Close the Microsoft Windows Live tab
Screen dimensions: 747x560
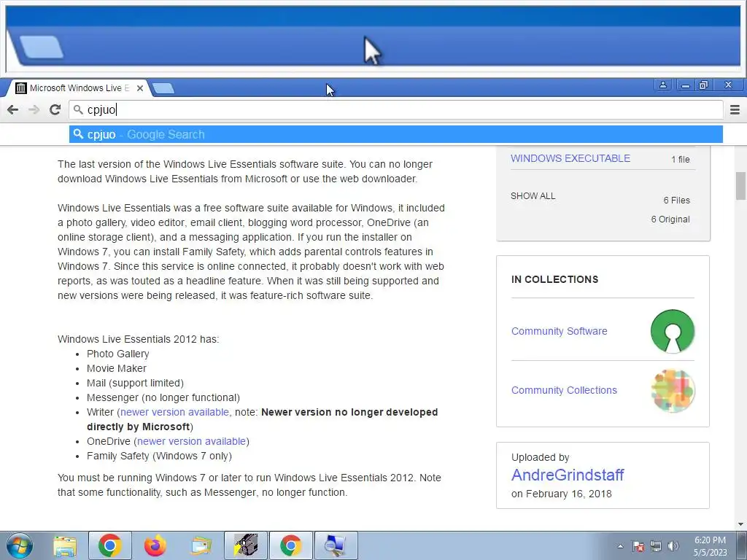(x=139, y=88)
